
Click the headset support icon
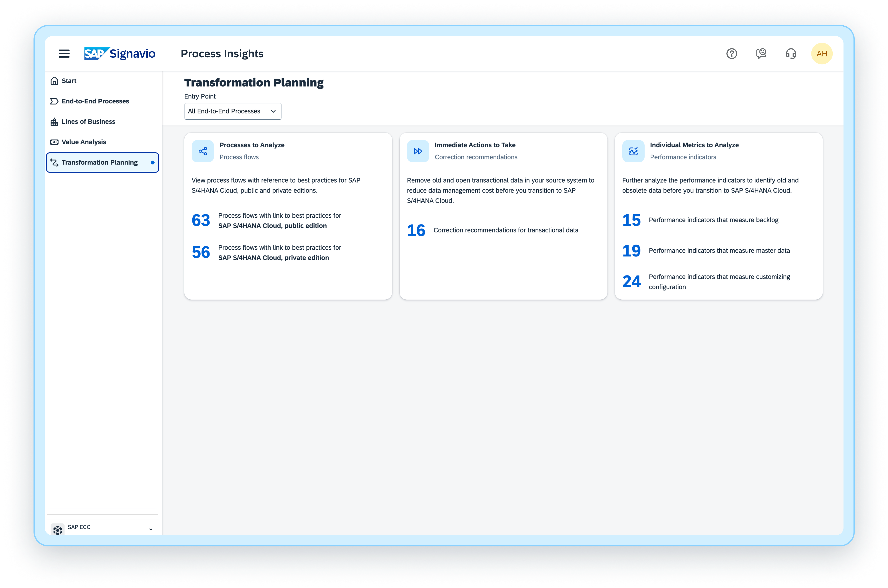click(x=791, y=54)
